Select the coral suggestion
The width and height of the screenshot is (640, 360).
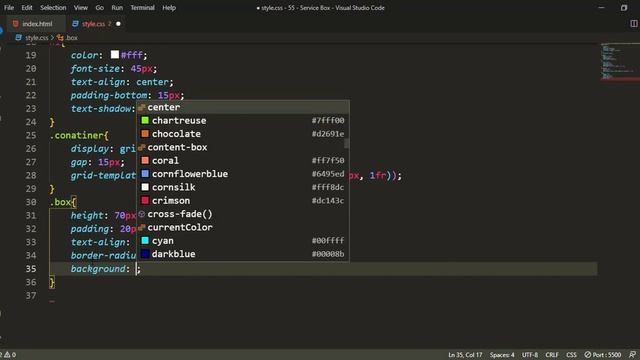pos(243,160)
